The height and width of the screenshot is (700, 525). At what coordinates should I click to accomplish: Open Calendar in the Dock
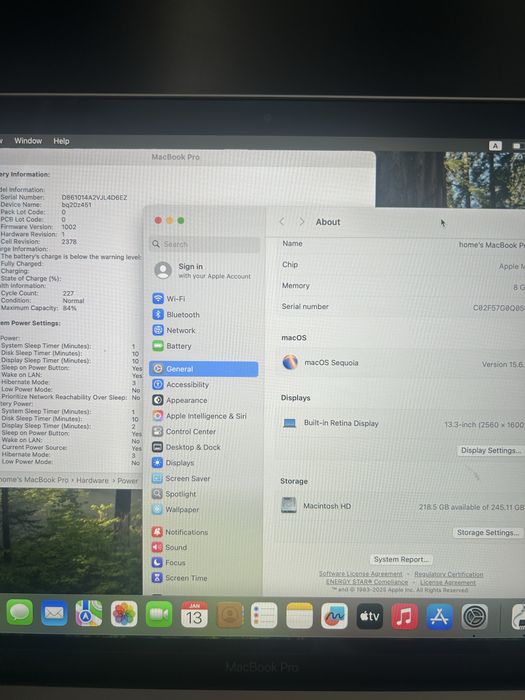pos(194,615)
